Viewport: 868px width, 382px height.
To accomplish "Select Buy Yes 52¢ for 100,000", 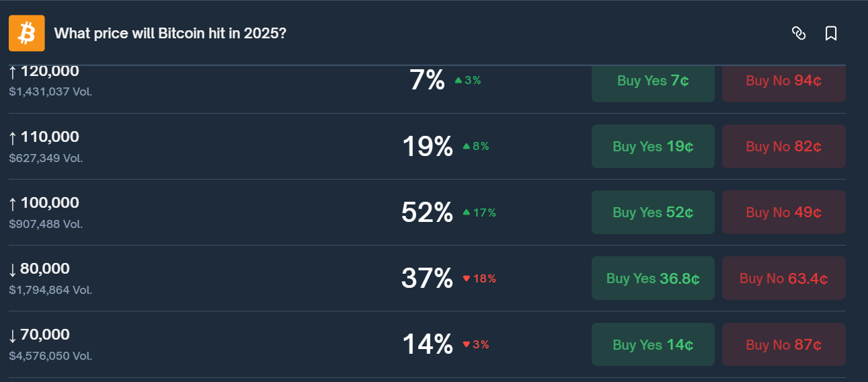I will tap(653, 213).
